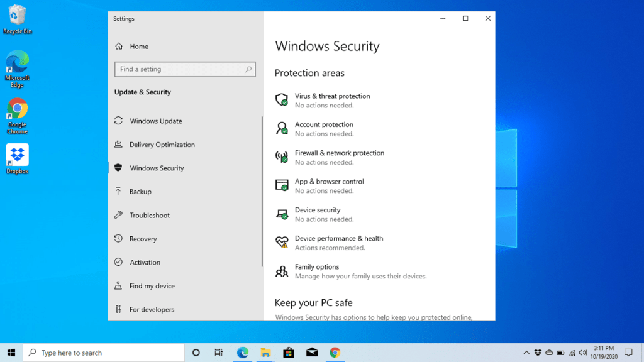Click the Windows Update refresh icon
644x362 pixels.
tap(119, 121)
